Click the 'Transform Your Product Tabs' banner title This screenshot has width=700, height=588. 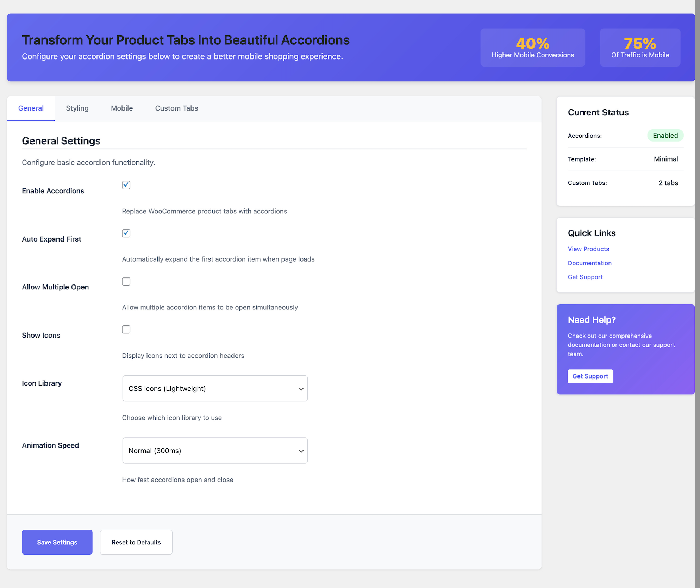tap(186, 40)
